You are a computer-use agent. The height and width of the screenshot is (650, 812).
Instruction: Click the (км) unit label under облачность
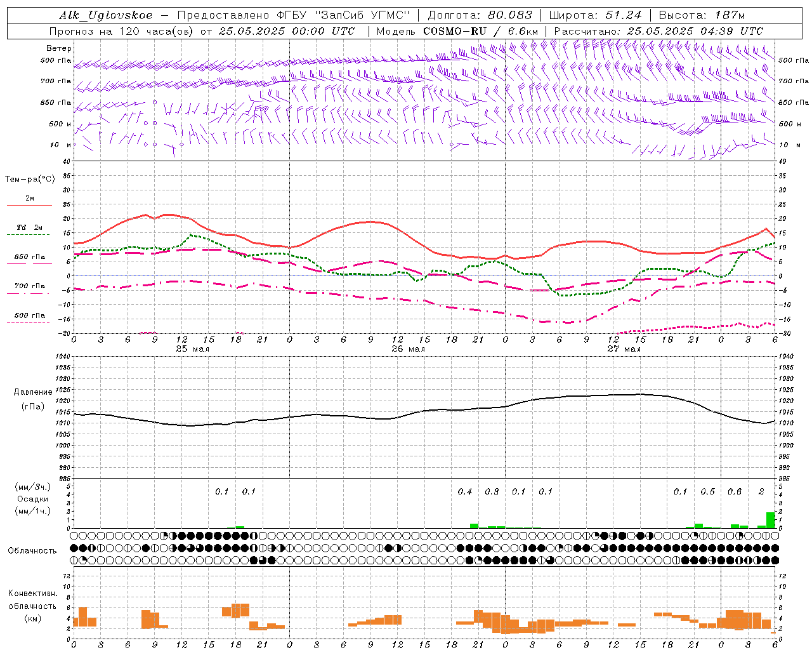coord(33,618)
